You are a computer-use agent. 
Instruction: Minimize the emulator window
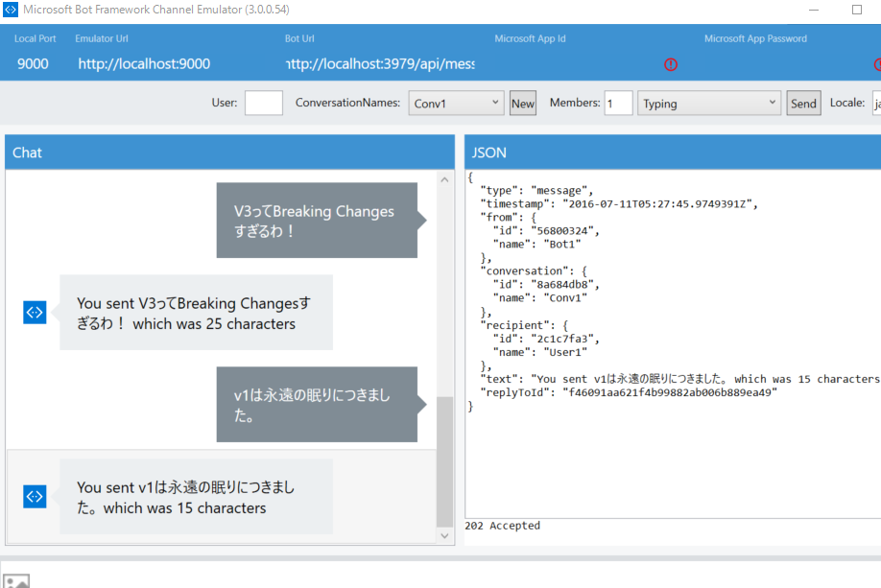(x=814, y=10)
